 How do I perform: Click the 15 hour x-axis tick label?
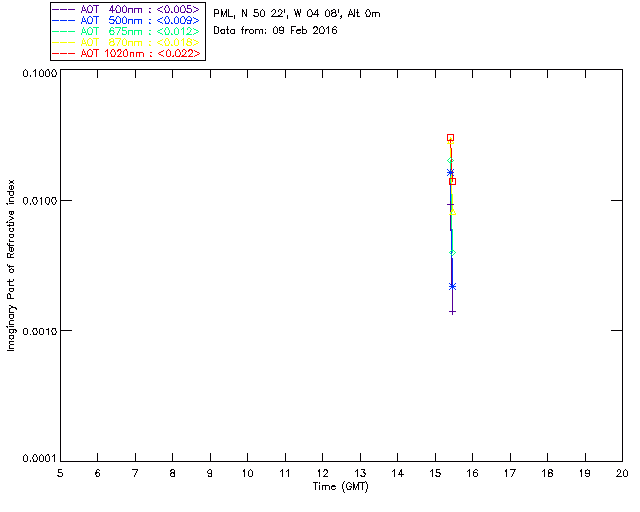(x=435, y=473)
